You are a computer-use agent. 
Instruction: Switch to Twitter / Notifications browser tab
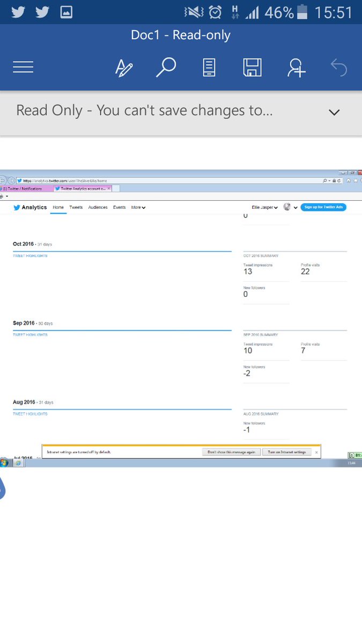(26, 188)
